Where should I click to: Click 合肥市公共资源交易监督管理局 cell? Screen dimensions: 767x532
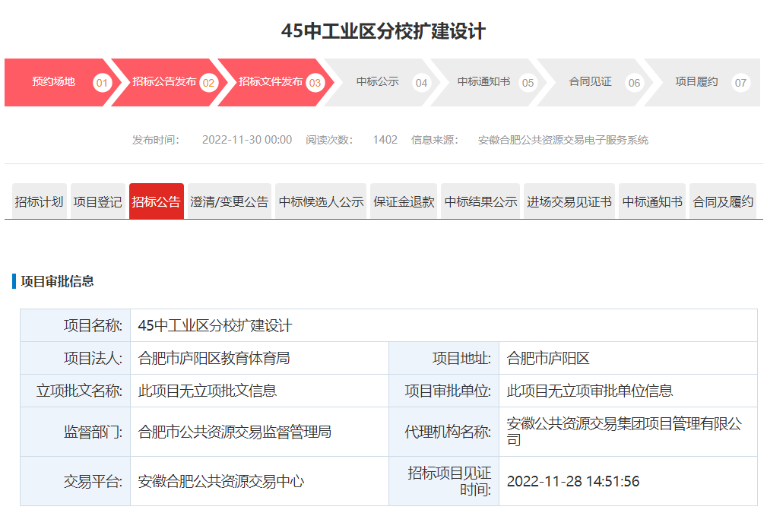tap(259, 432)
